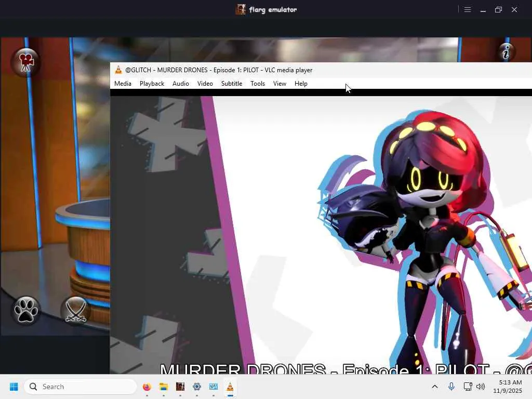
Task: Open the Settings gear taskbar icon
Action: (197, 387)
